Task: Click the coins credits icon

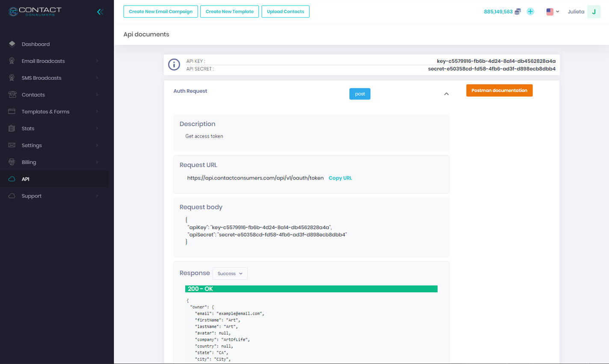Action: pos(517,12)
